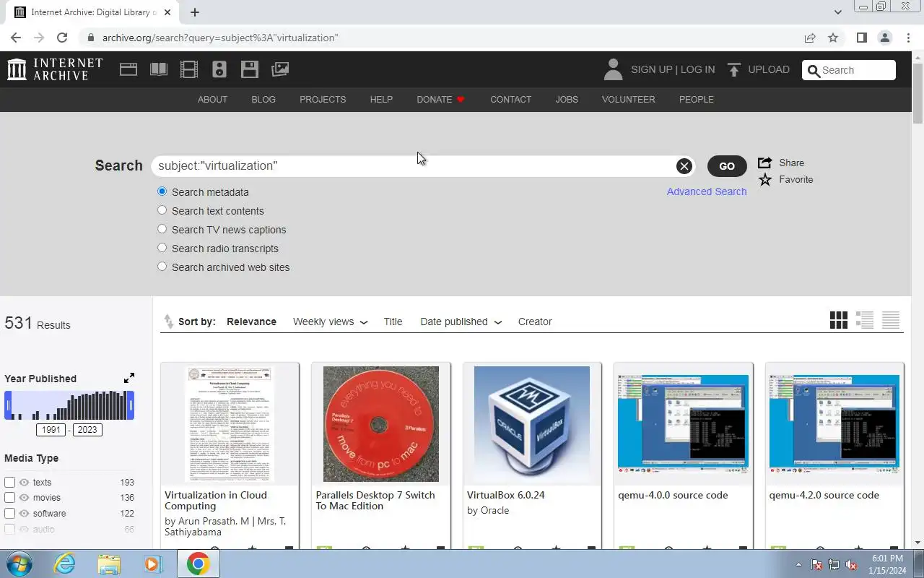Click the LOG IN link
Viewport: 924px width, 578px height.
tap(697, 69)
